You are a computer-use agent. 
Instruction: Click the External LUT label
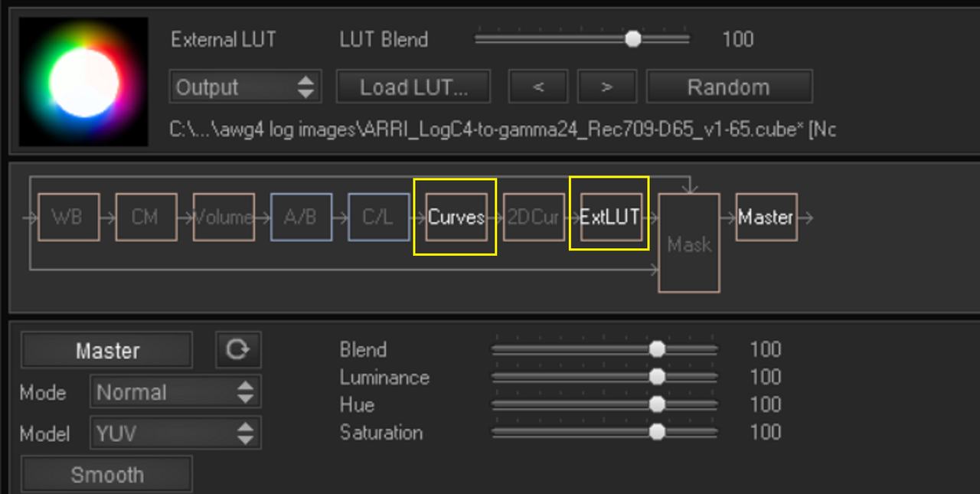click(x=224, y=40)
